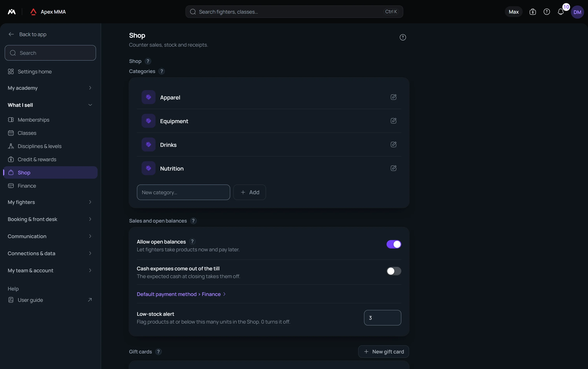Click the Add category button
This screenshot has width=588, height=369.
(x=249, y=192)
